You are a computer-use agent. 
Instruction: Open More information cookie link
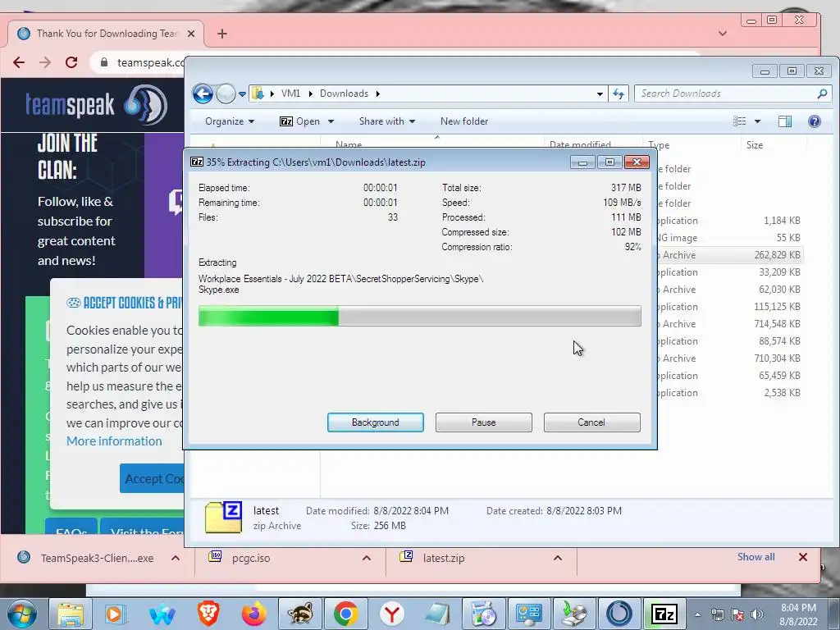114,441
